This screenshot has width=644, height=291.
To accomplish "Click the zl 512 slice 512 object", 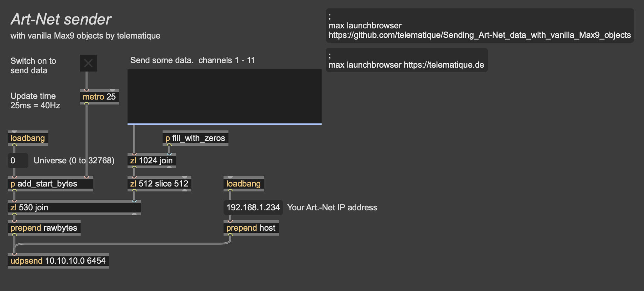I will point(159,184).
